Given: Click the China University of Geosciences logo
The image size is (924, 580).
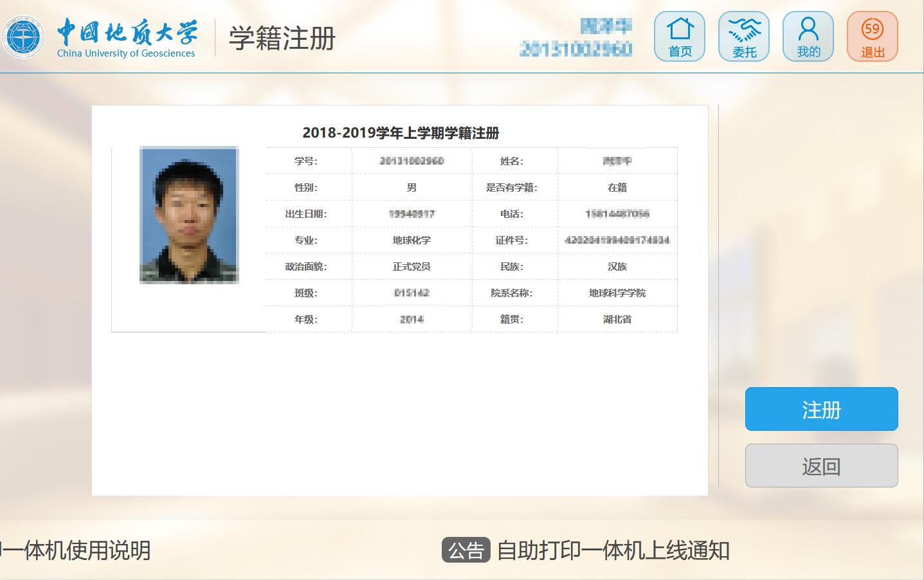Looking at the screenshot, I should click(100, 37).
